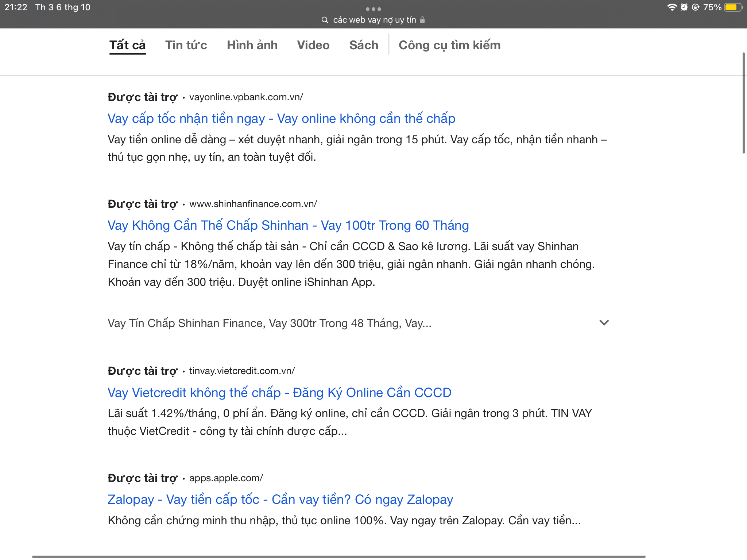Click the vayonline.vpbank.com.vn/ URL text
The width and height of the screenshot is (747, 560).
[246, 97]
